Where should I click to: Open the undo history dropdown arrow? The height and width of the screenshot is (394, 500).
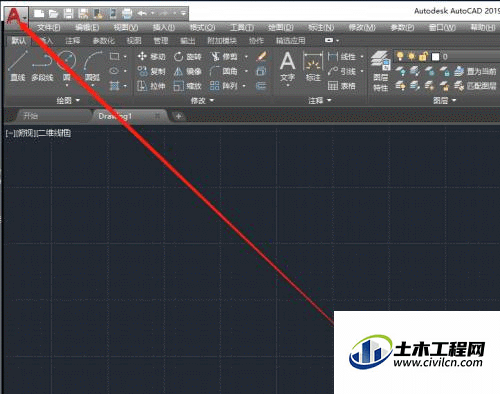pyautogui.click(x=153, y=13)
